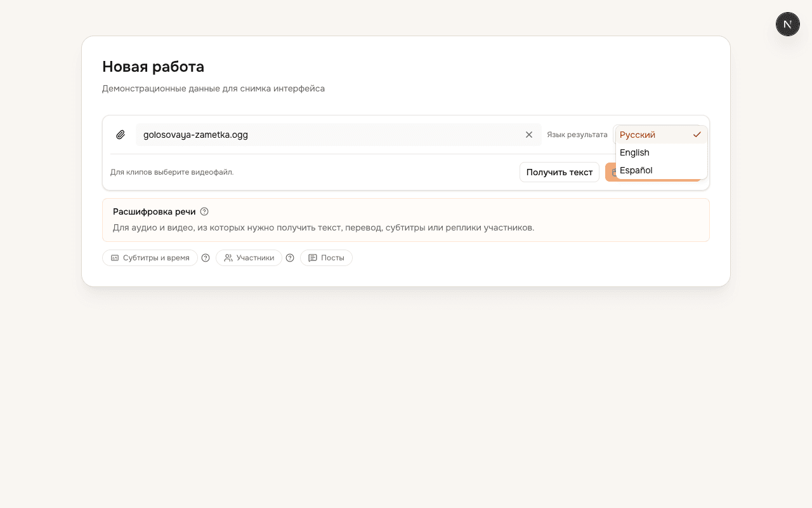Click the message icon in Посты chip
This screenshot has height=508, width=812.
313,258
